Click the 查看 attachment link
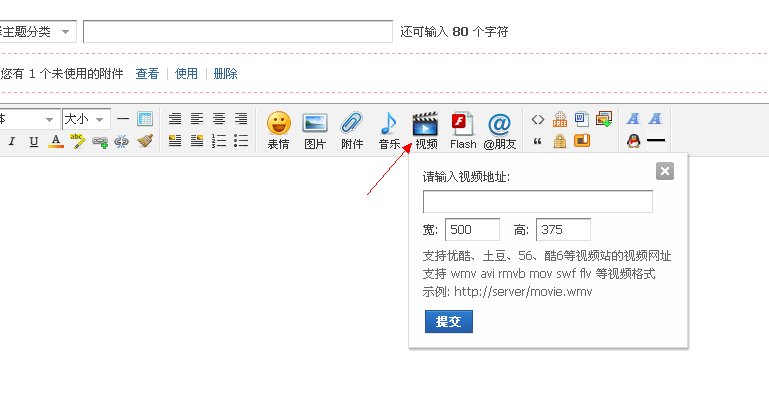The width and height of the screenshot is (769, 418). coord(147,74)
